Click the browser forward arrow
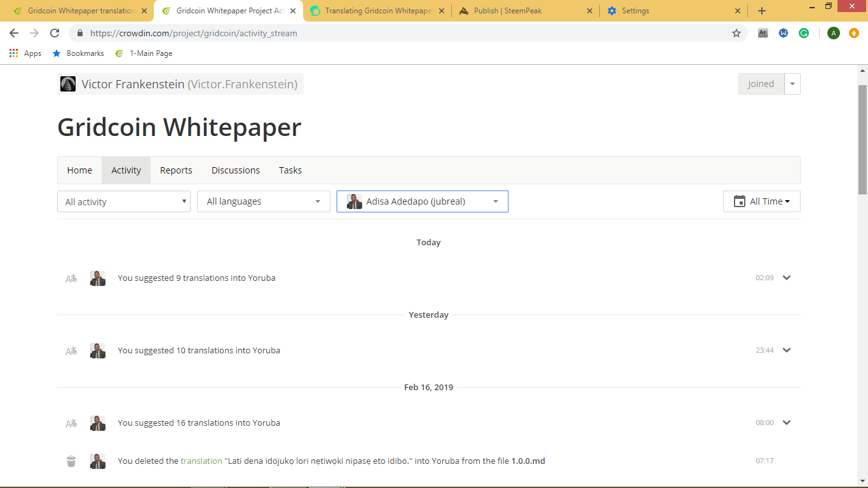Viewport: 868px width, 488px height. coord(34,33)
